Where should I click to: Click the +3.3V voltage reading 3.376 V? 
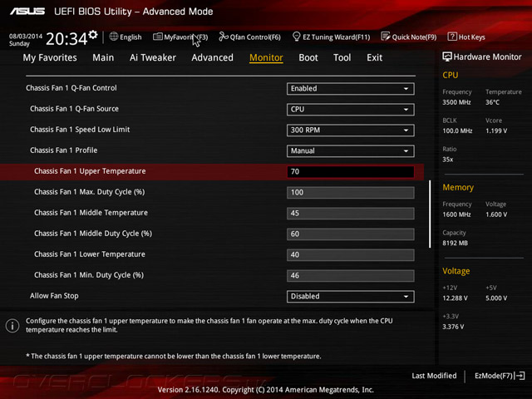[x=453, y=327]
